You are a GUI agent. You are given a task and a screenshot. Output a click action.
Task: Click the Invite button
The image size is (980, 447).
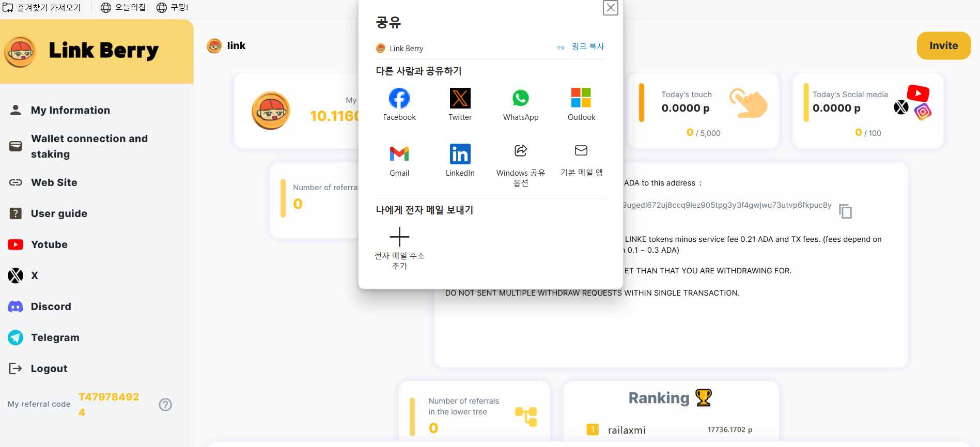pos(944,46)
